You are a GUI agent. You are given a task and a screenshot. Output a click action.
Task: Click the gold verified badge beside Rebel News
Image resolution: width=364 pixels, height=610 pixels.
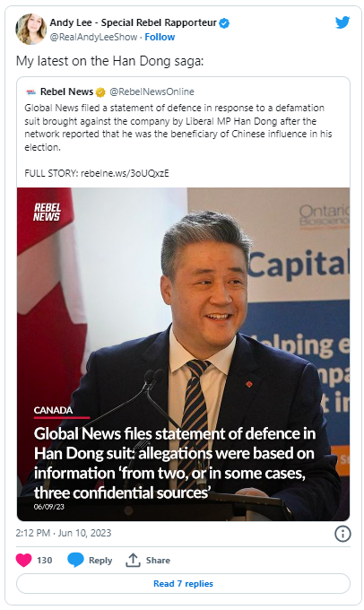100,92
